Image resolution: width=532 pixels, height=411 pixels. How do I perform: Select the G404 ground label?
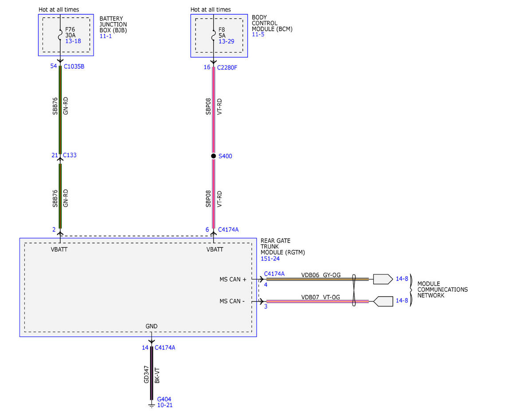pyautogui.click(x=164, y=399)
